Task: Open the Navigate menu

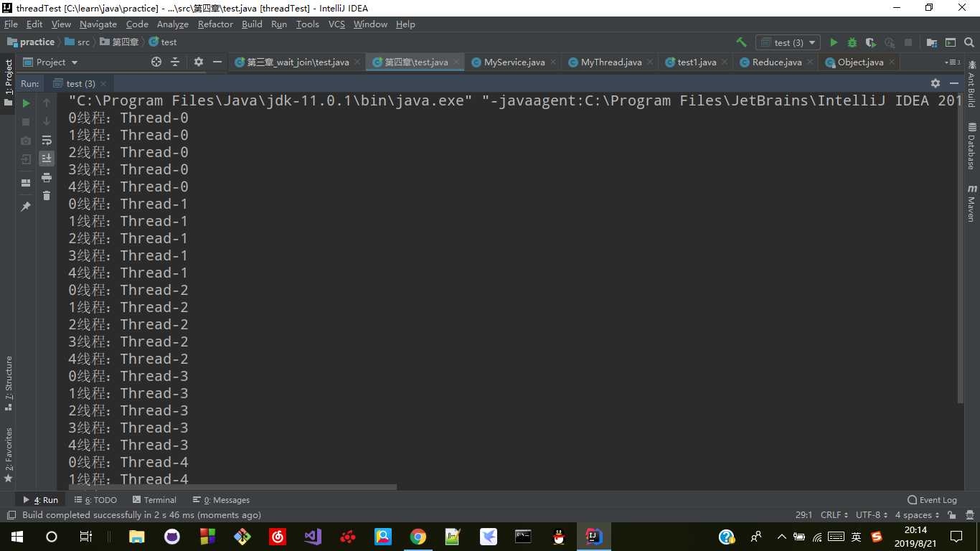Action: point(98,24)
